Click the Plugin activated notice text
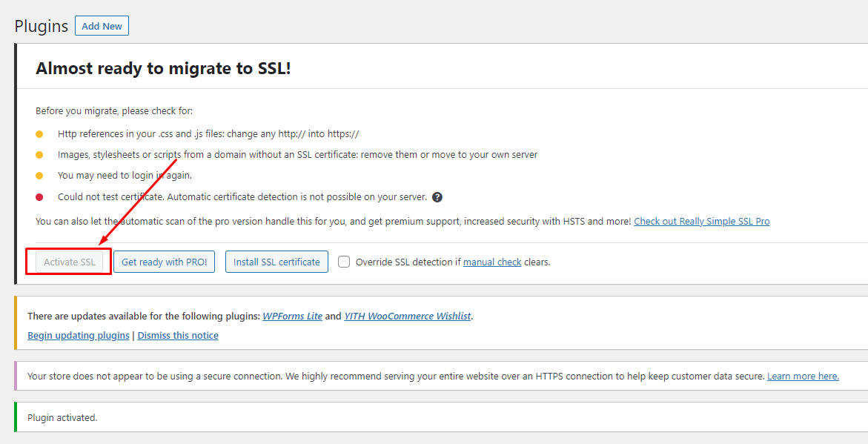 62,417
